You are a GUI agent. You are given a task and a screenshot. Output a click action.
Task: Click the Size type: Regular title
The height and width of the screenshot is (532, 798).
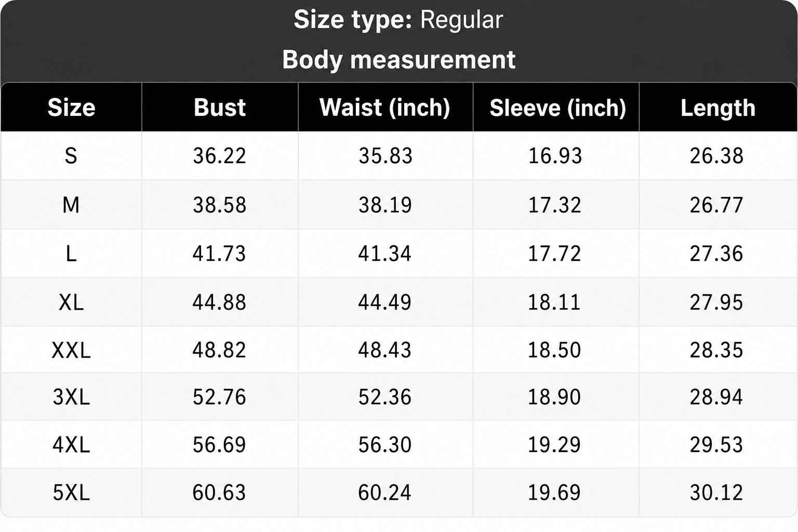[x=398, y=20]
